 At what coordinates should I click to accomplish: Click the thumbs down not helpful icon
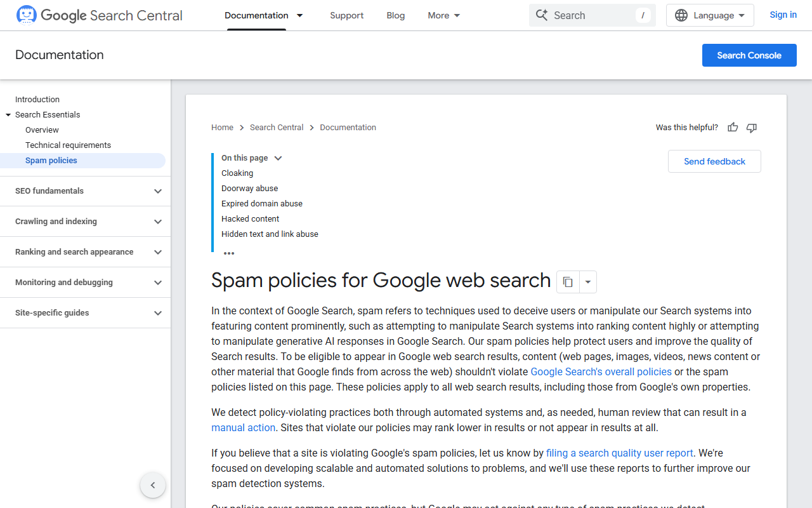pos(752,128)
